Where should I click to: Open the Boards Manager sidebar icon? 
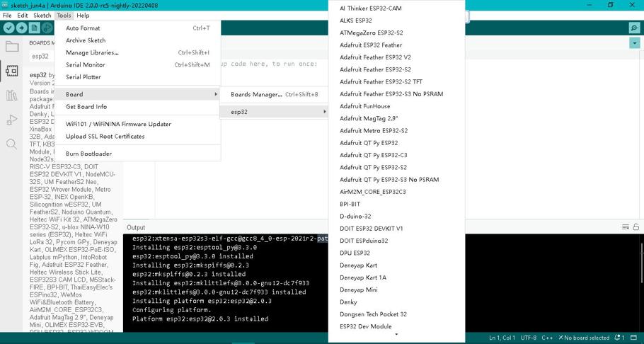tap(11, 71)
